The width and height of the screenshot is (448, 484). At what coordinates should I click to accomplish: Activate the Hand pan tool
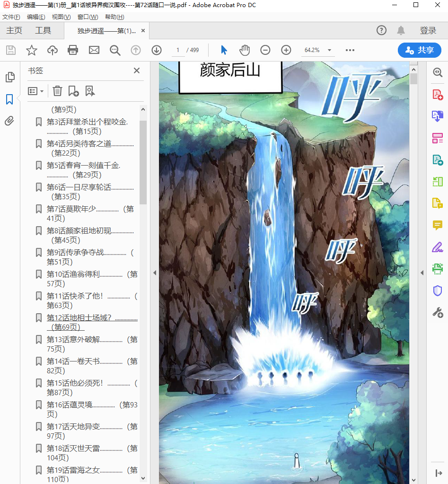(x=245, y=50)
